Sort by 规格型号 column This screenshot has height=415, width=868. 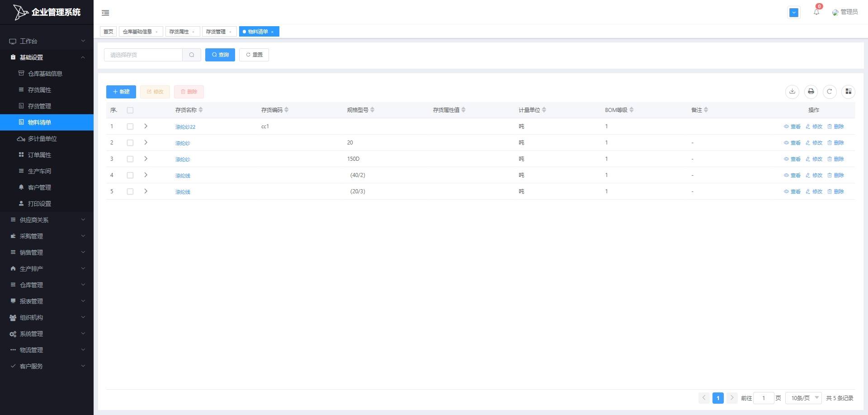373,110
